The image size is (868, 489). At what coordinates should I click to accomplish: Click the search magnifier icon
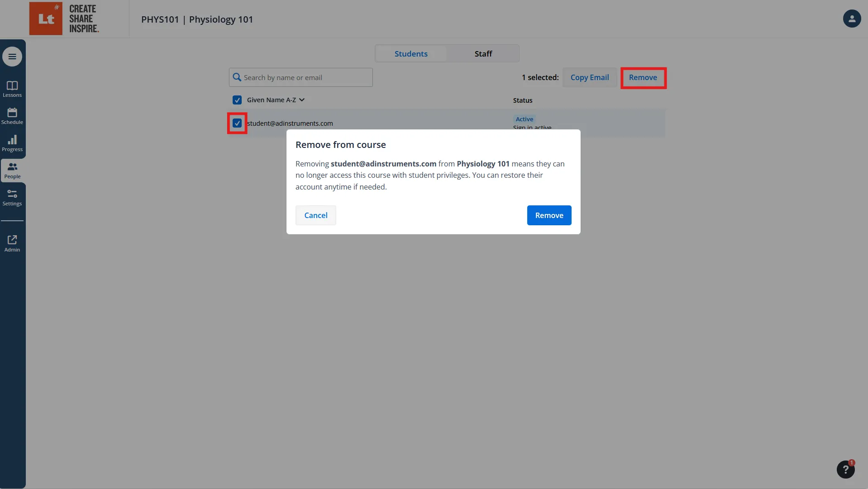pyautogui.click(x=237, y=77)
